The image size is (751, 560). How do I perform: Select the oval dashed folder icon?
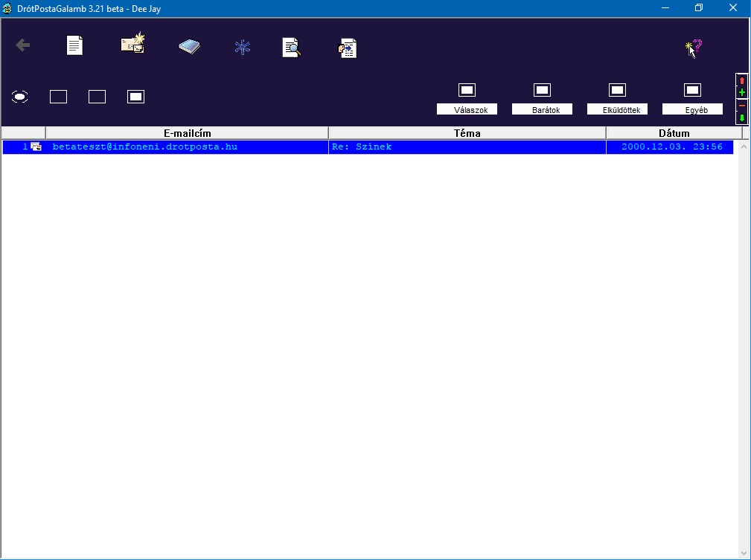coord(20,97)
